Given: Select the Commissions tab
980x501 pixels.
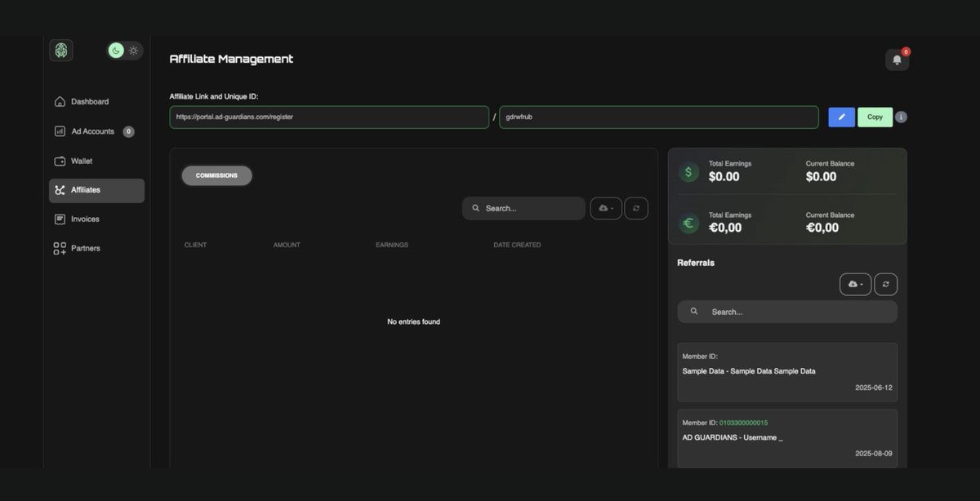Looking at the screenshot, I should 216,175.
